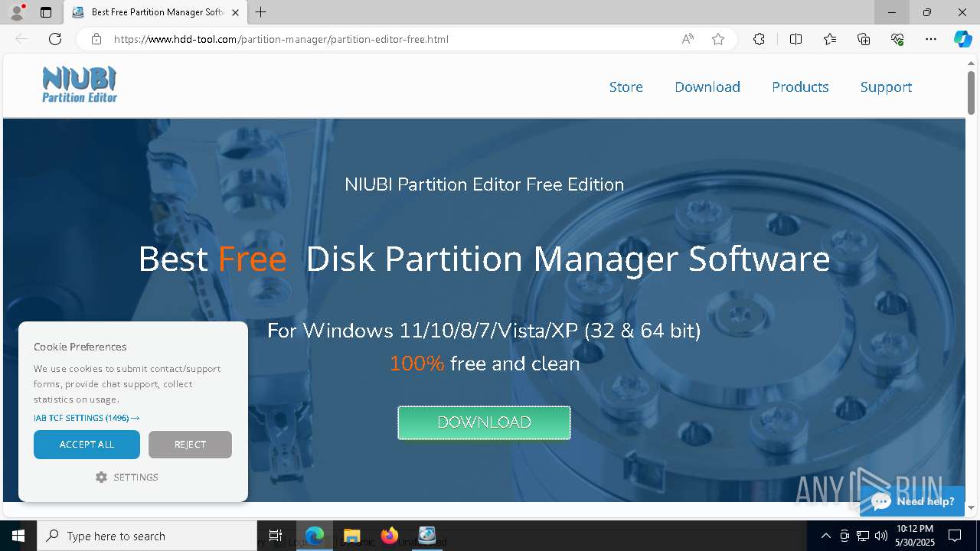Open cookie SETTINGS gear link
This screenshot has width=980, height=551.
127,477
